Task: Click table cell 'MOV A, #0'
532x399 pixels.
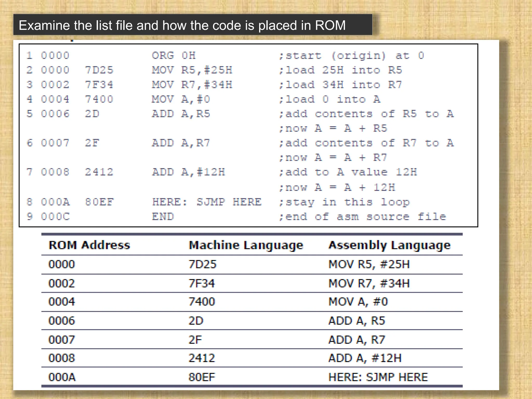Action: (358, 302)
